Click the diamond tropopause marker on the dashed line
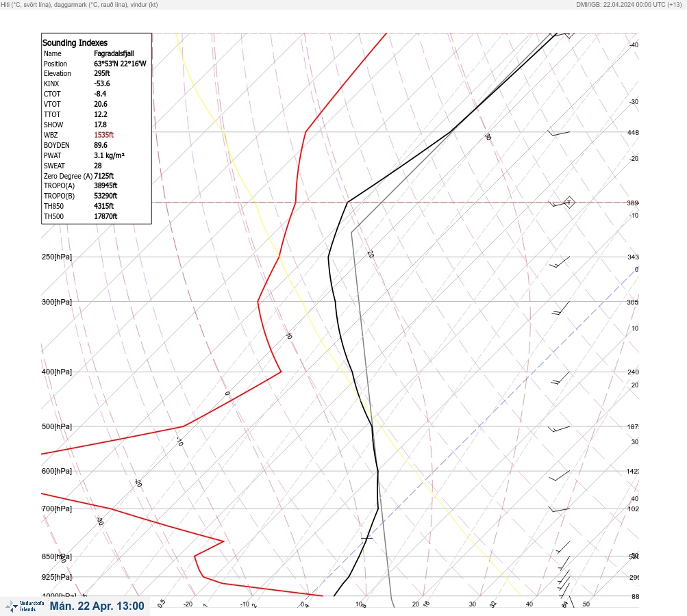Screen dimensions: 687x616 pos(569,203)
